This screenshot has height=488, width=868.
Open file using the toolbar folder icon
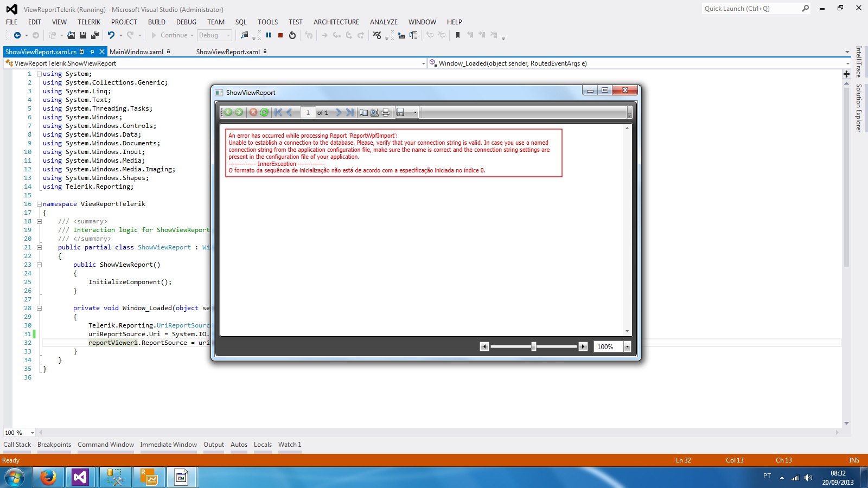(x=71, y=35)
